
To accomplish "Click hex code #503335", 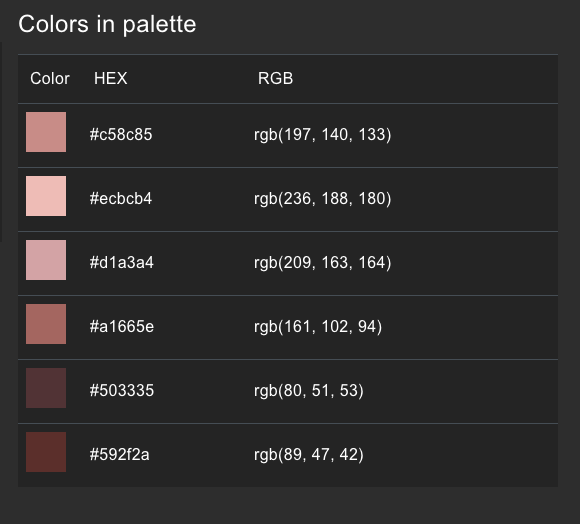I will pyautogui.click(x=122, y=391).
